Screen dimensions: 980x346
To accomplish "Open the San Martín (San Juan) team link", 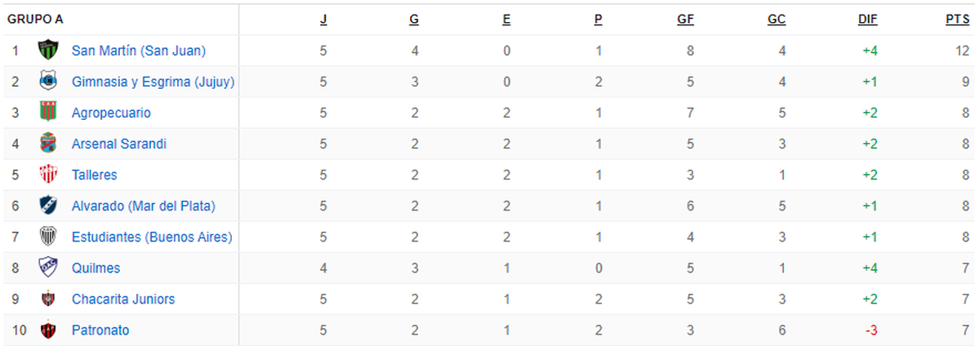I will coord(139,51).
